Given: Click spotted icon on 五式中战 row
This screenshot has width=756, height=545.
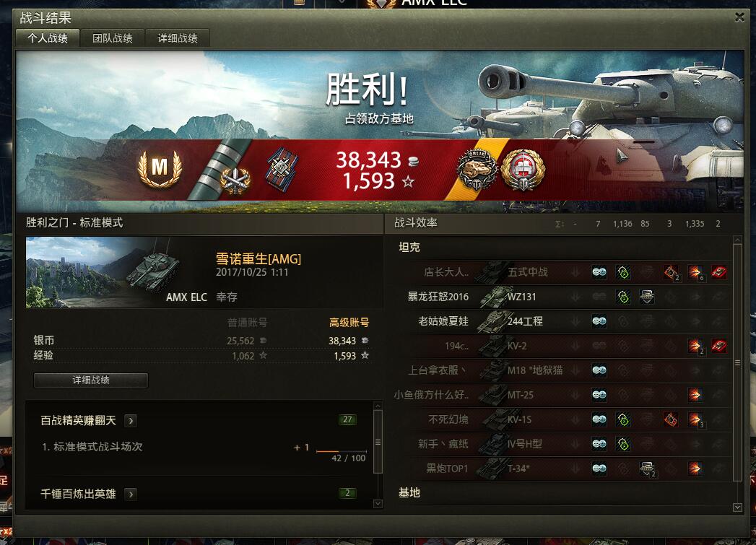Looking at the screenshot, I should (x=599, y=272).
